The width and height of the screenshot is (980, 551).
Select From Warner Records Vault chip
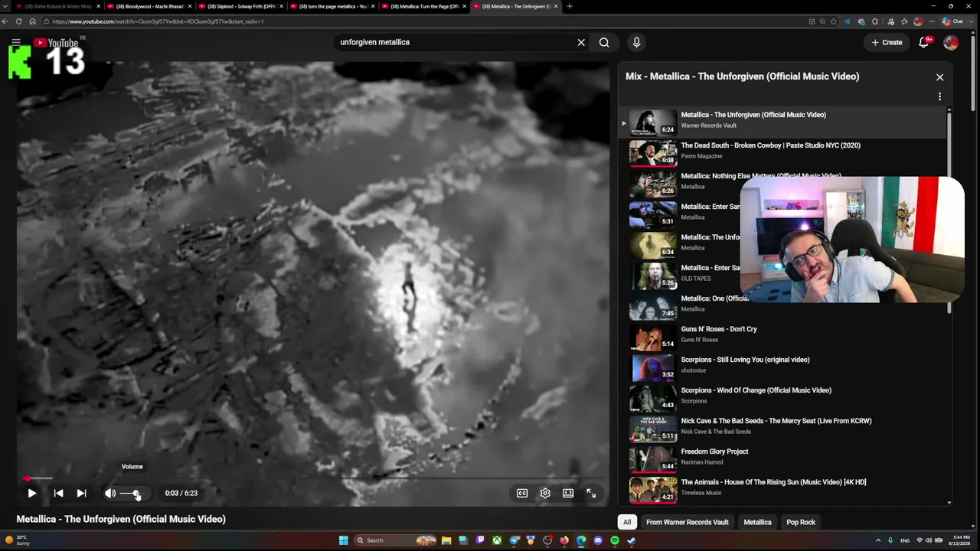click(688, 522)
